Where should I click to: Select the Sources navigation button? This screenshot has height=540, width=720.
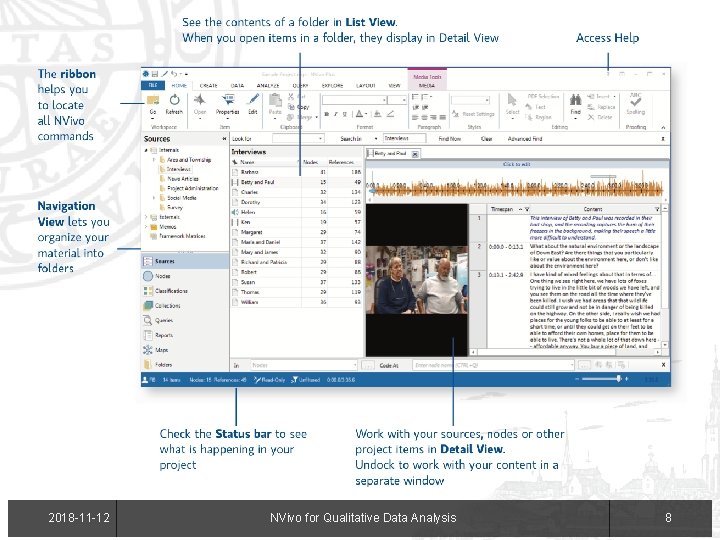(186, 261)
